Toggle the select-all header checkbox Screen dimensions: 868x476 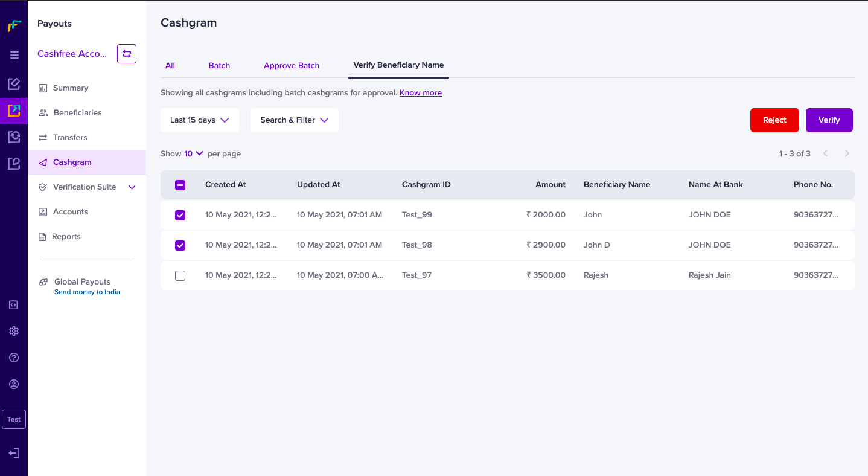(180, 185)
